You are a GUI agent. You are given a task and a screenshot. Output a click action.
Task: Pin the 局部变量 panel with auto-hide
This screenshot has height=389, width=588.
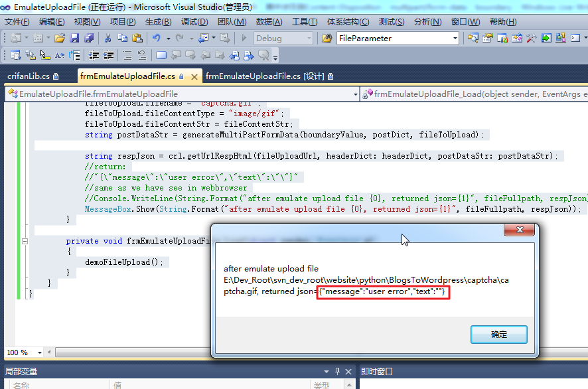(337, 371)
